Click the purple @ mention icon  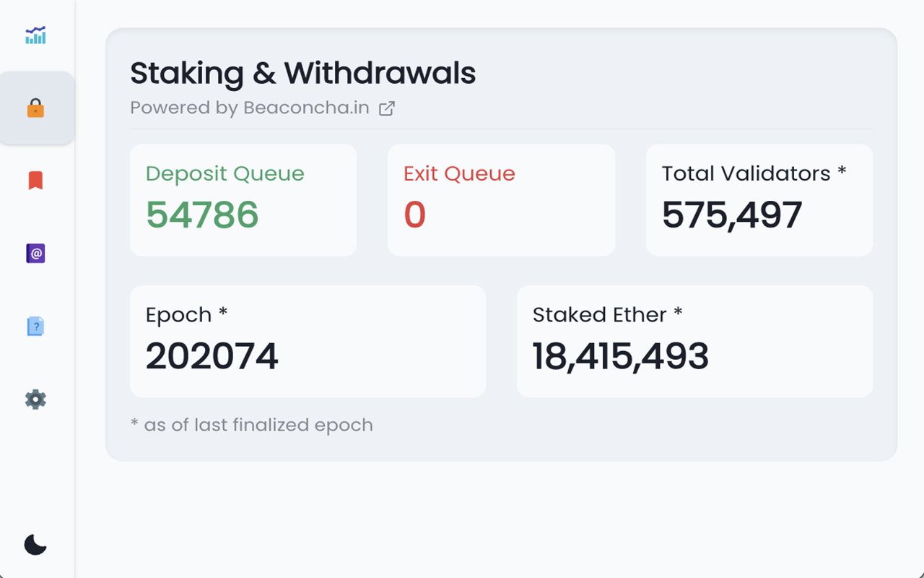click(x=36, y=253)
